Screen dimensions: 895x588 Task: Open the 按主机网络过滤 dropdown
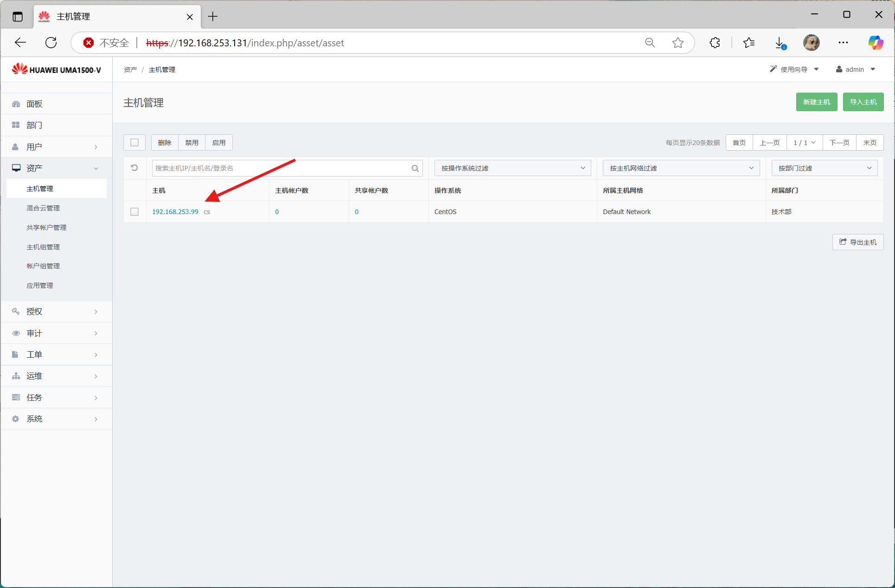(681, 168)
